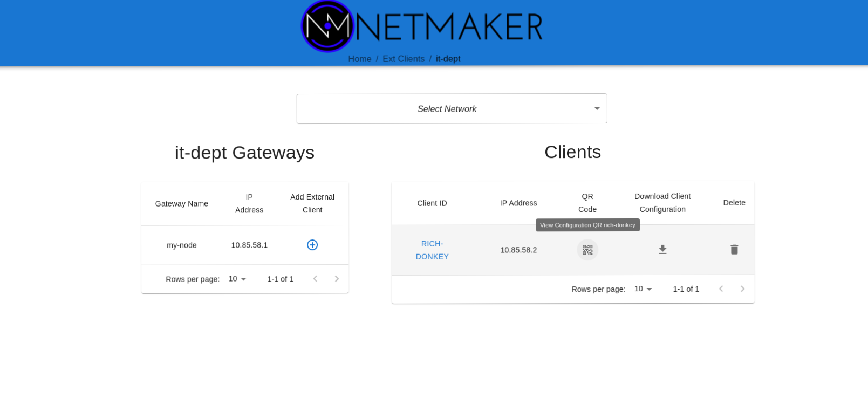Open the Select Network dropdown

tap(452, 109)
